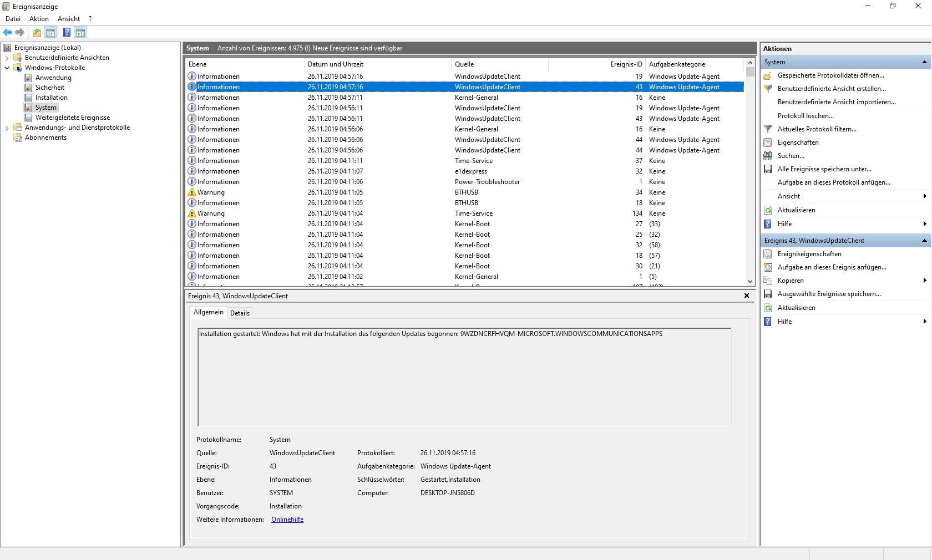Image resolution: width=932 pixels, height=560 pixels.
Task: Click the binoculars icon for Suchen
Action: [768, 156]
